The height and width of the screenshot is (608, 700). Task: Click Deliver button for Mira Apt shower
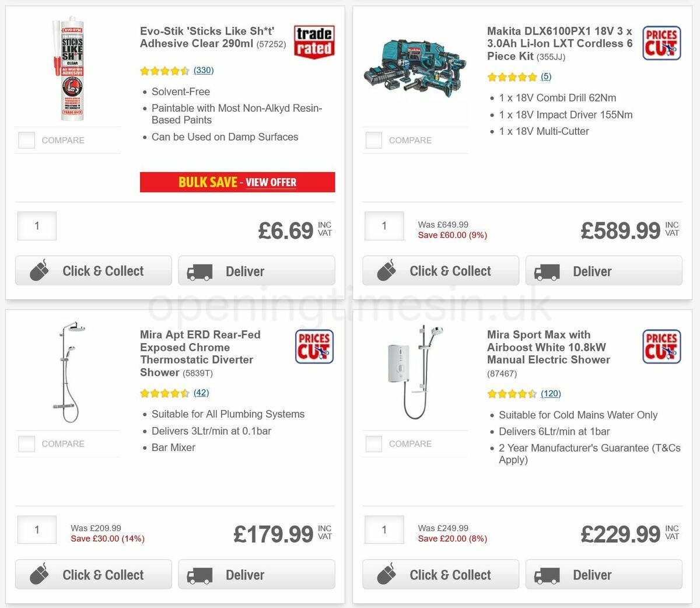point(257,574)
